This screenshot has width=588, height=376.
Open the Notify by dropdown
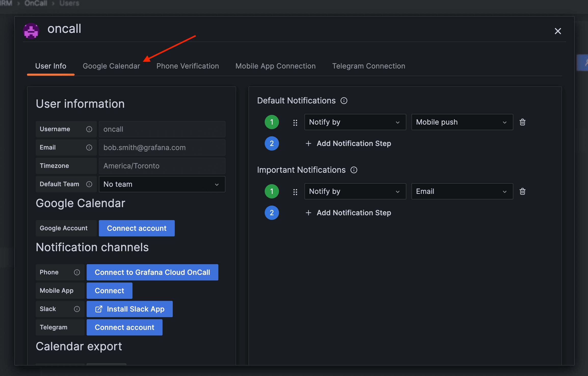pos(355,122)
